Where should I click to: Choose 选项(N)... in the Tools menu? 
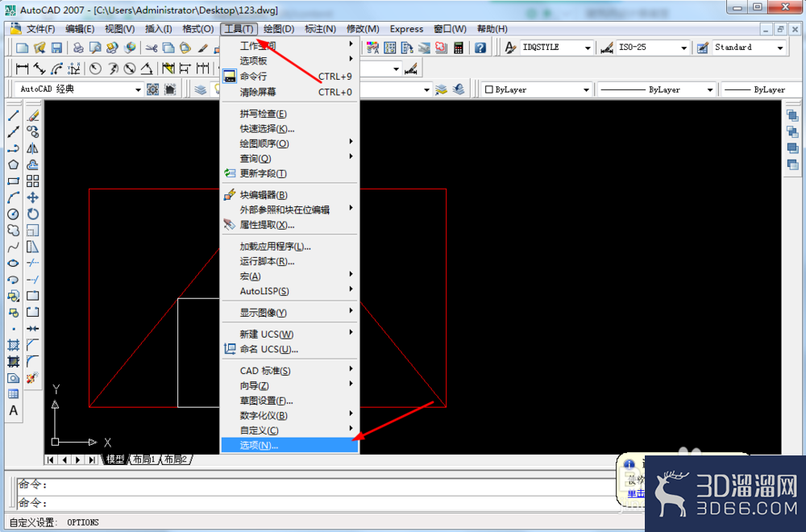click(290, 445)
